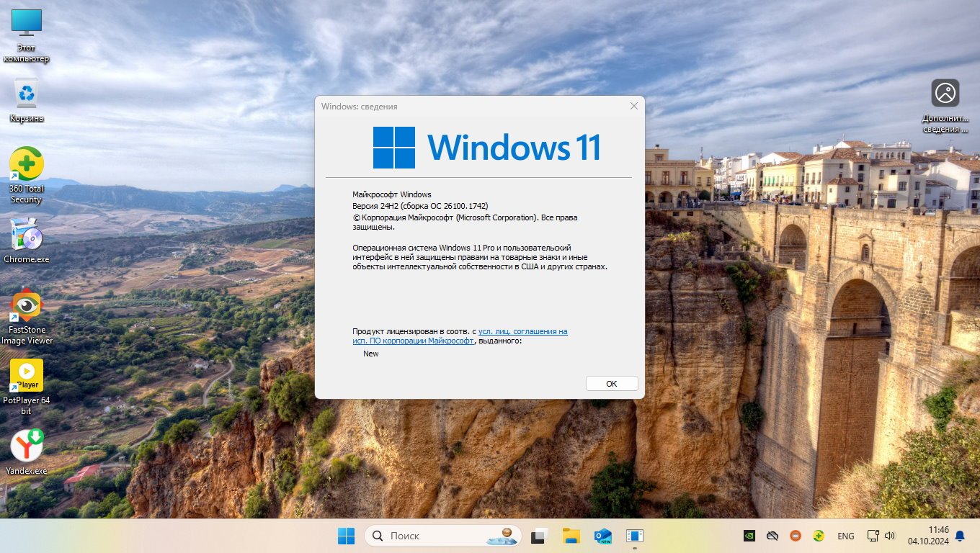Image resolution: width=980 pixels, height=553 pixels.
Task: Open the volume speaker tray icon
Action: pyautogui.click(x=890, y=536)
